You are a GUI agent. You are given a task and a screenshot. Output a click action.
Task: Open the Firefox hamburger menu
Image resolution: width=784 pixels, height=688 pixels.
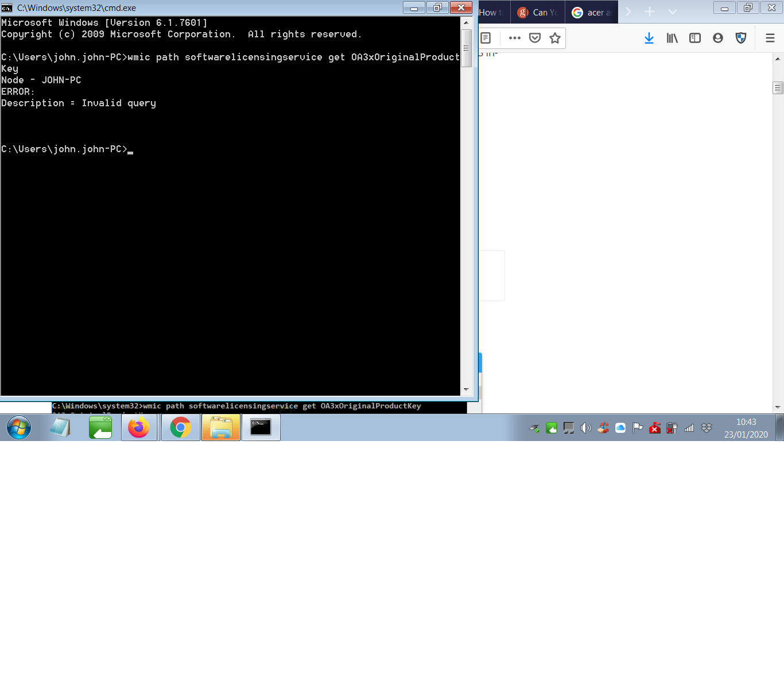click(x=770, y=38)
